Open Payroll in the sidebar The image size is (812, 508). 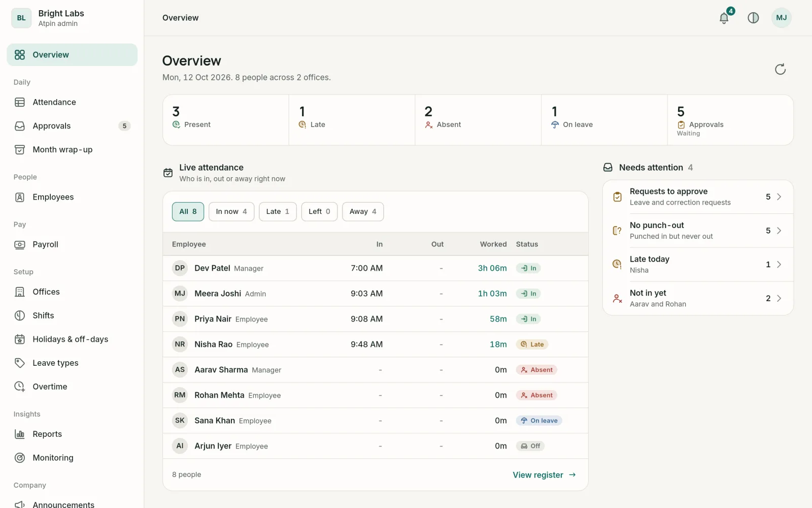[x=72, y=244]
